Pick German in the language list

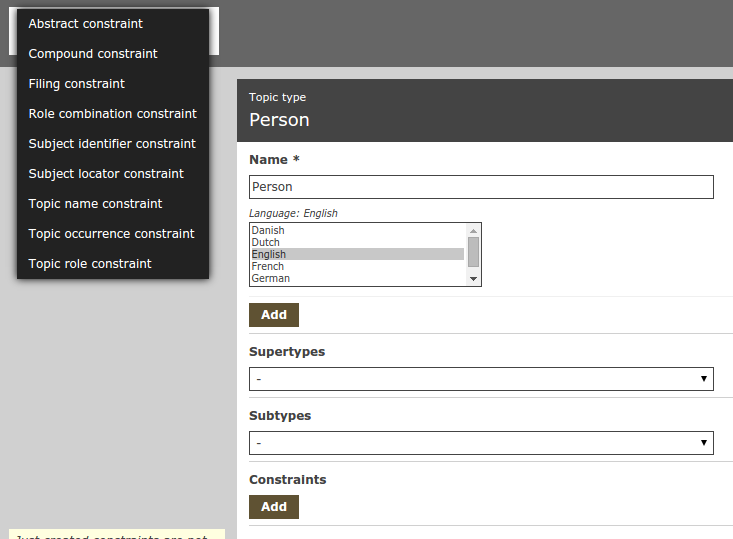coord(271,279)
